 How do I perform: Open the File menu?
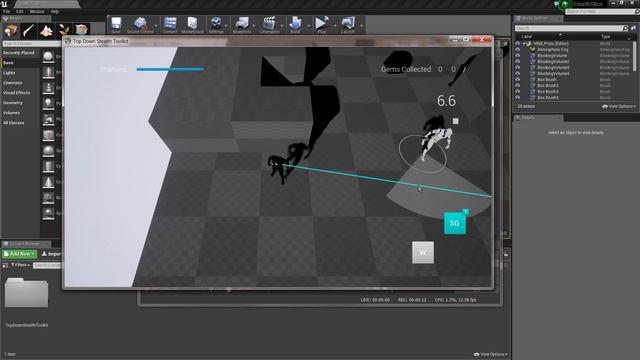(7, 11)
